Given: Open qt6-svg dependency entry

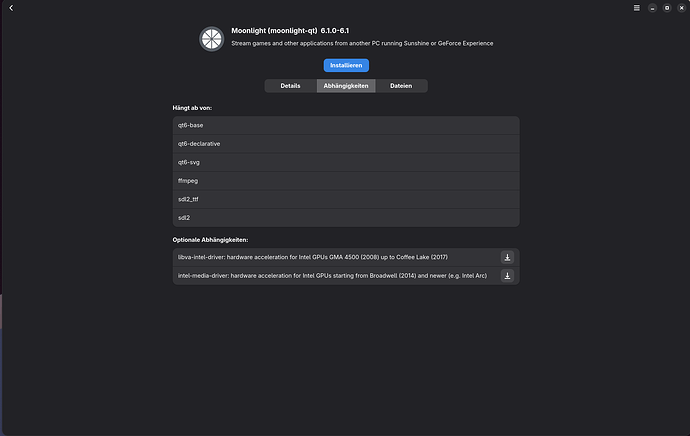Looking at the screenshot, I should click(x=346, y=162).
